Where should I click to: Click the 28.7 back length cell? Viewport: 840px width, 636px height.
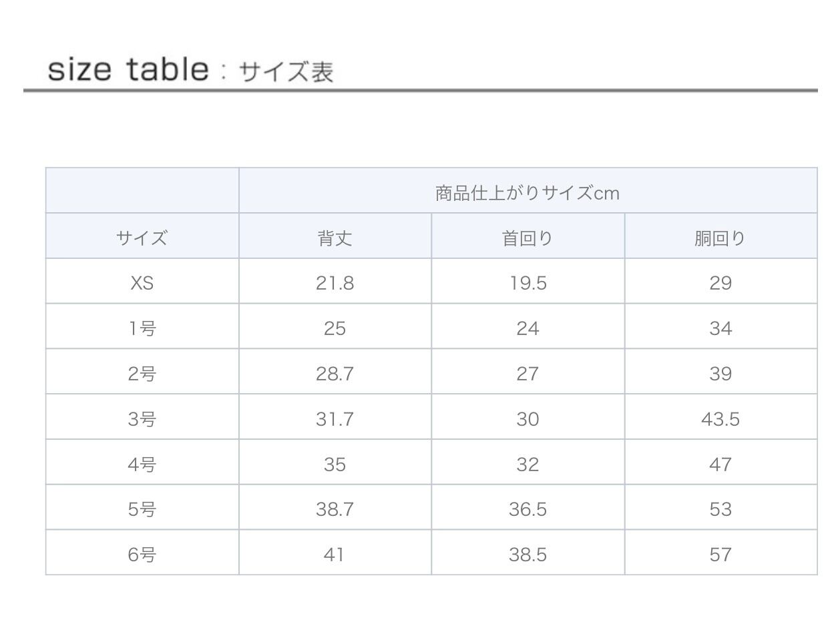coord(335,374)
